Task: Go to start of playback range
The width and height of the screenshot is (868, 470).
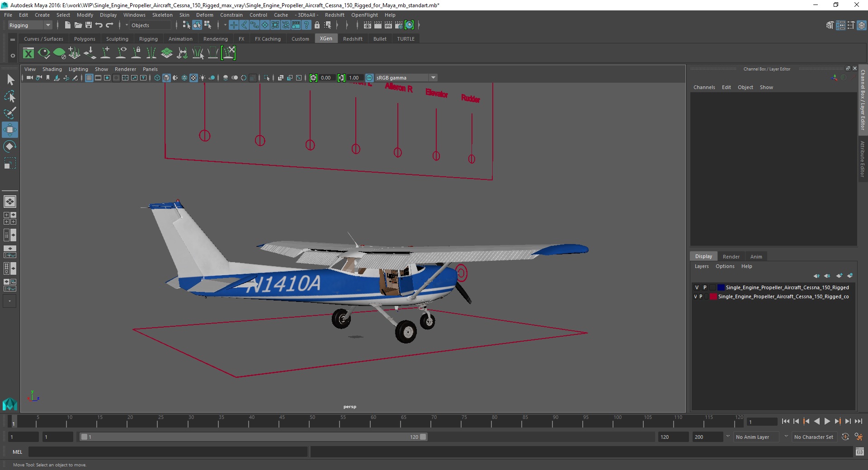Action: click(x=785, y=421)
